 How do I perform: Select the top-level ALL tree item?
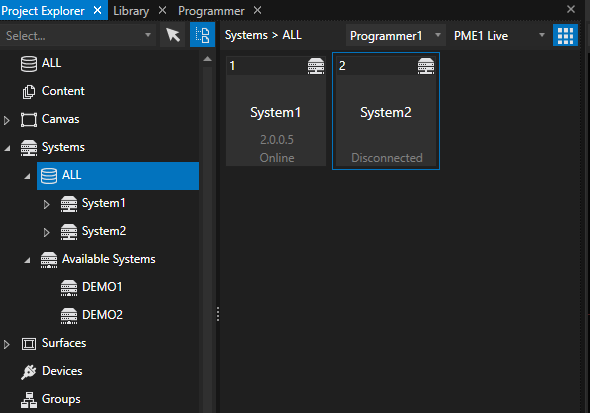tap(51, 63)
